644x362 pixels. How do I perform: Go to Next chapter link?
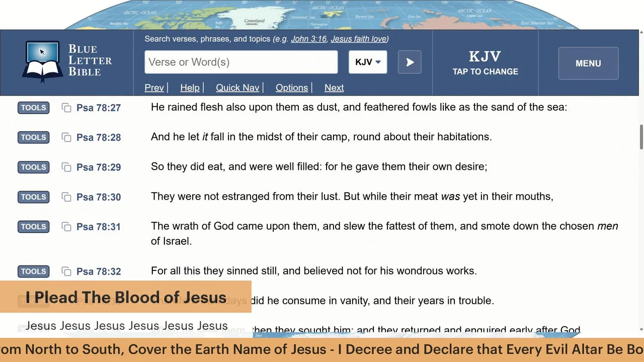click(334, 87)
